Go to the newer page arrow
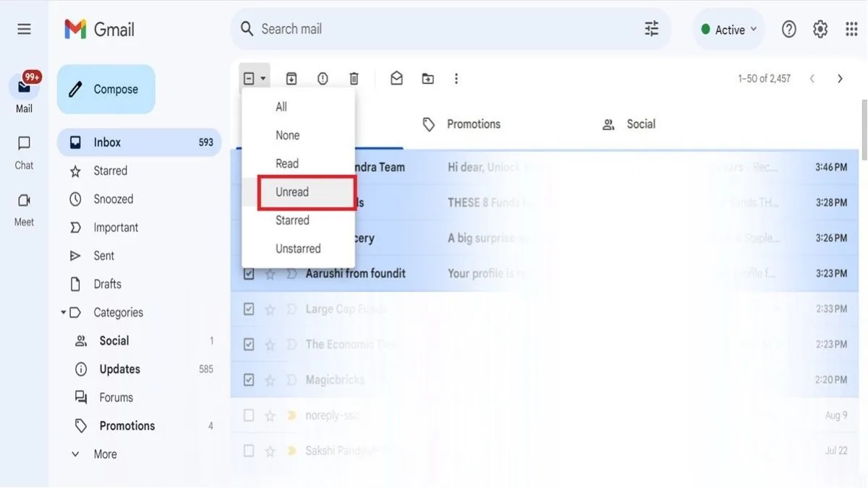The width and height of the screenshot is (868, 488). tap(812, 78)
